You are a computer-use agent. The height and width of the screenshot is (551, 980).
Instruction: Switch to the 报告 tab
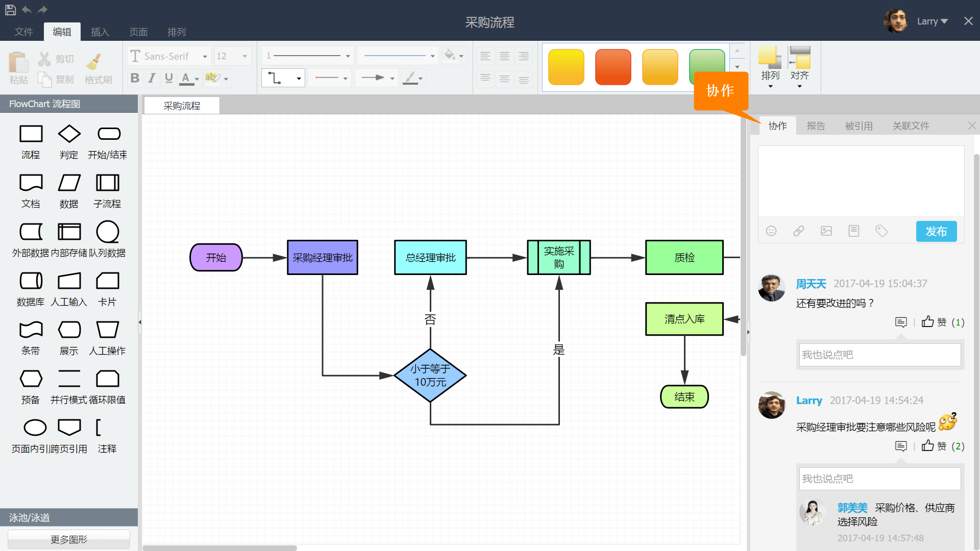[816, 126]
